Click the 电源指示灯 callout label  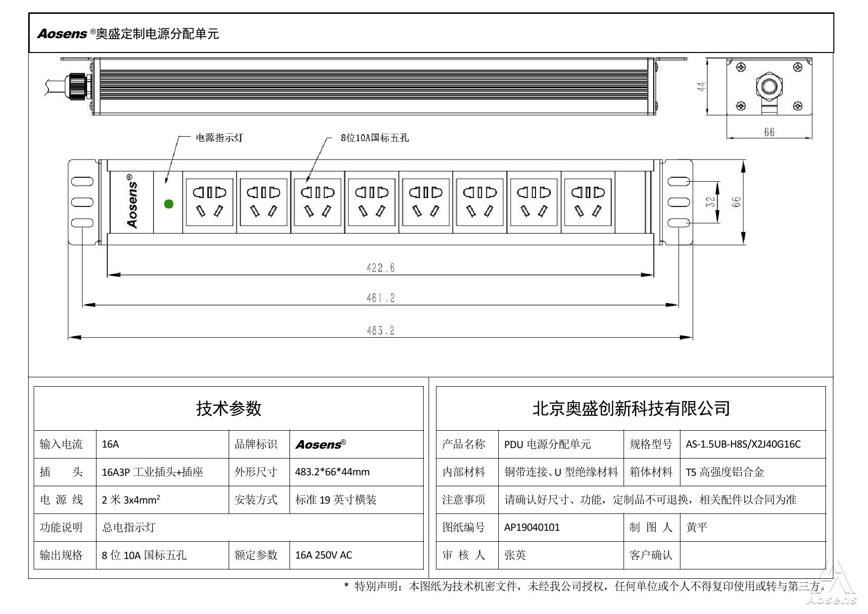(x=219, y=138)
